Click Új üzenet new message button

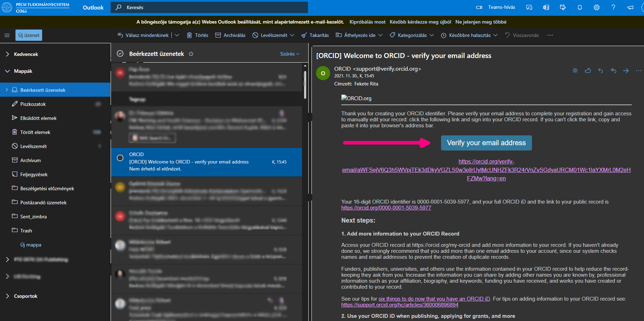29,35
